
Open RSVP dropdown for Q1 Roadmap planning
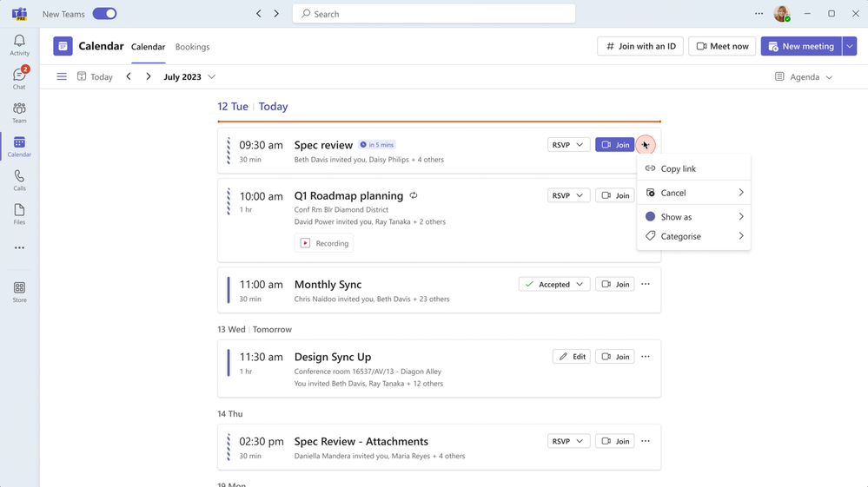click(x=568, y=195)
